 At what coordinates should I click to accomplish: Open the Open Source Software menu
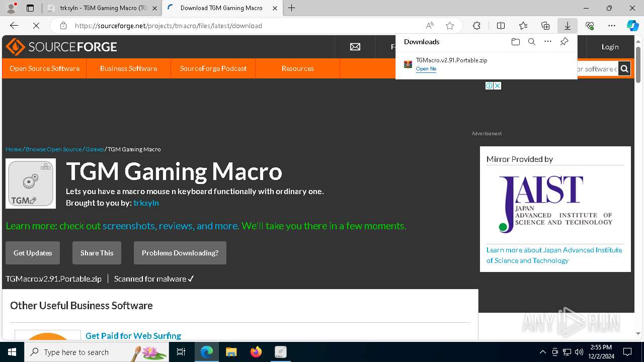click(x=44, y=68)
